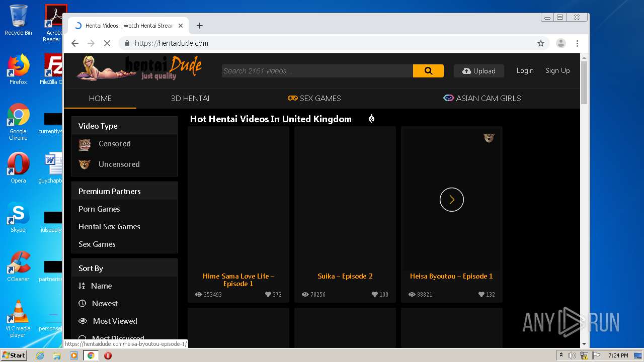Click the Upload button
The height and width of the screenshot is (362, 644).
(479, 71)
